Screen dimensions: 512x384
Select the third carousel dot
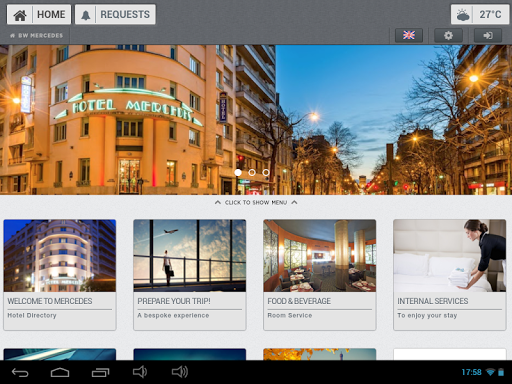coord(266,172)
